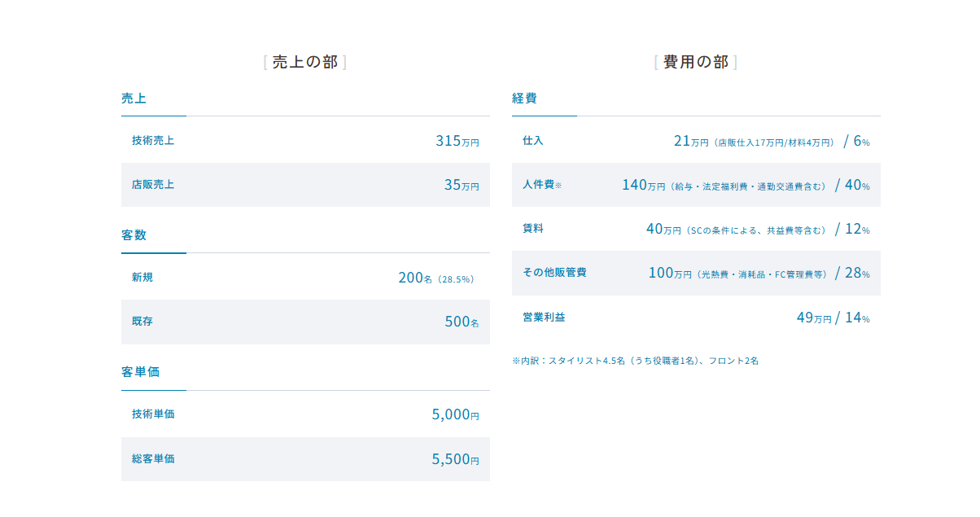
Task: Select the 仕入 row label
Action: [x=533, y=141]
